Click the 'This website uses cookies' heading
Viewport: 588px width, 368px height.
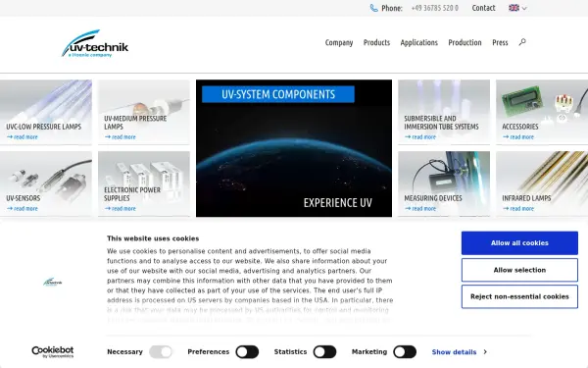(153, 238)
